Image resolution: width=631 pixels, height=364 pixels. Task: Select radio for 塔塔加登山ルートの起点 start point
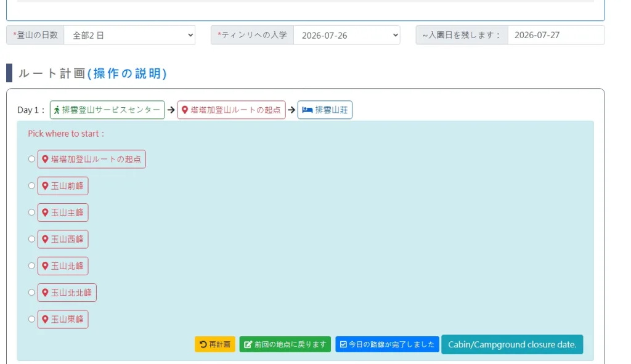coord(31,159)
